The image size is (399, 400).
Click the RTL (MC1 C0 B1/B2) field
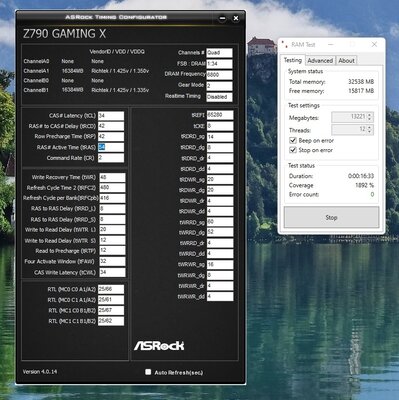pyautogui.click(x=111, y=310)
